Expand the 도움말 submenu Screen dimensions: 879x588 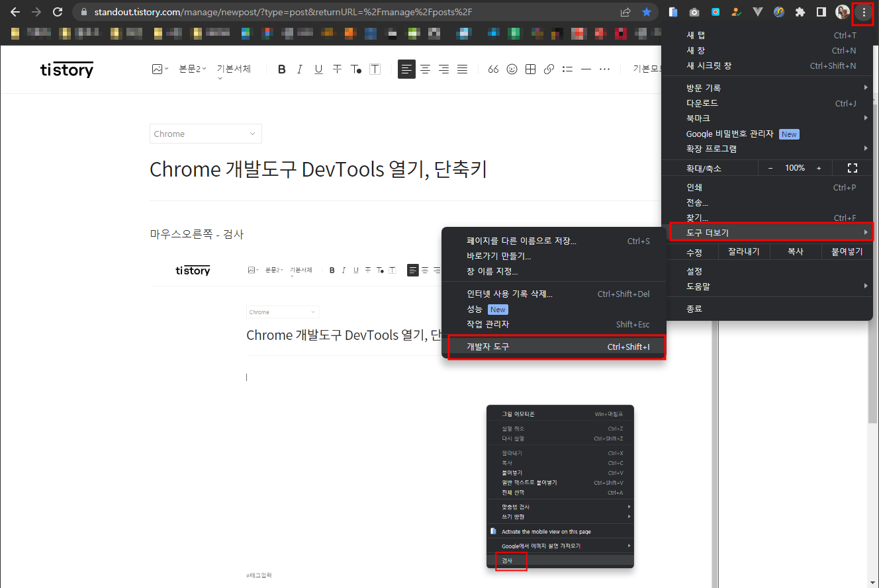767,286
